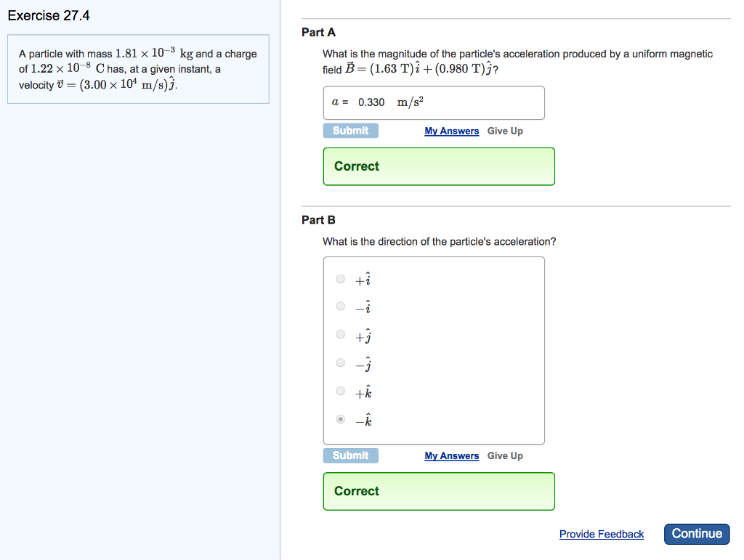The height and width of the screenshot is (560, 744).
Task: Select the −i direction radio button
Action: (x=340, y=306)
